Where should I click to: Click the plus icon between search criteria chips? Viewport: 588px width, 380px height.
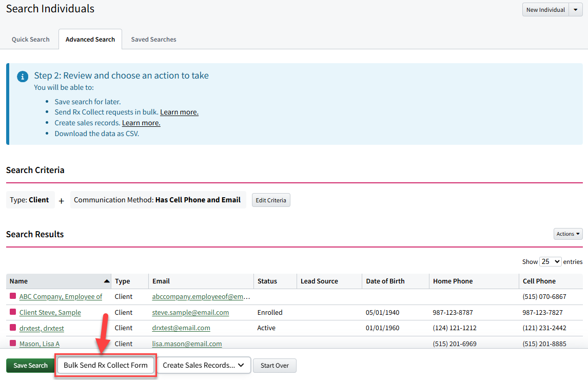tap(61, 200)
